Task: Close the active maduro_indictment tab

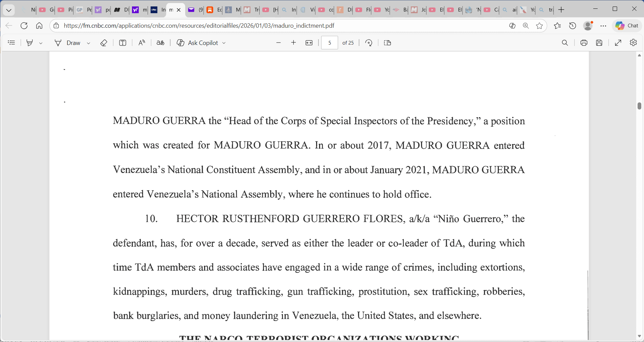Action: (x=179, y=10)
